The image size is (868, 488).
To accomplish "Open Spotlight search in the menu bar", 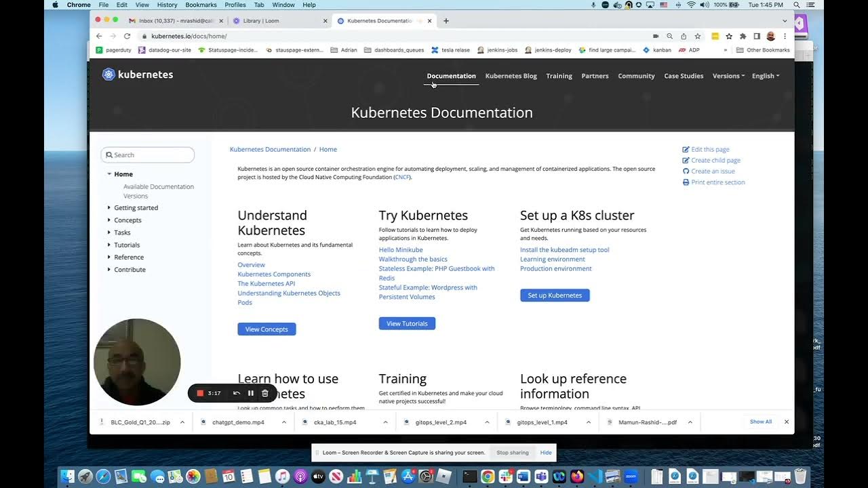I will [796, 5].
